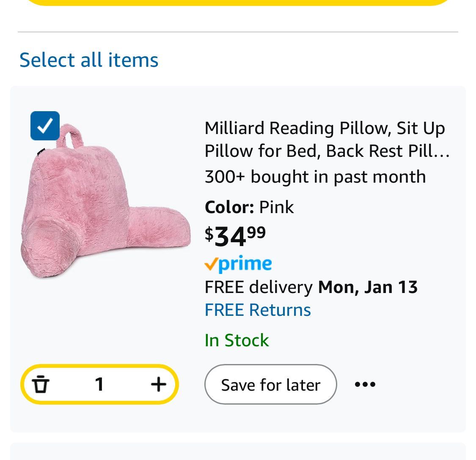Uncheck the Milliard pillow item checkbox
This screenshot has height=460, width=476.
point(45,126)
